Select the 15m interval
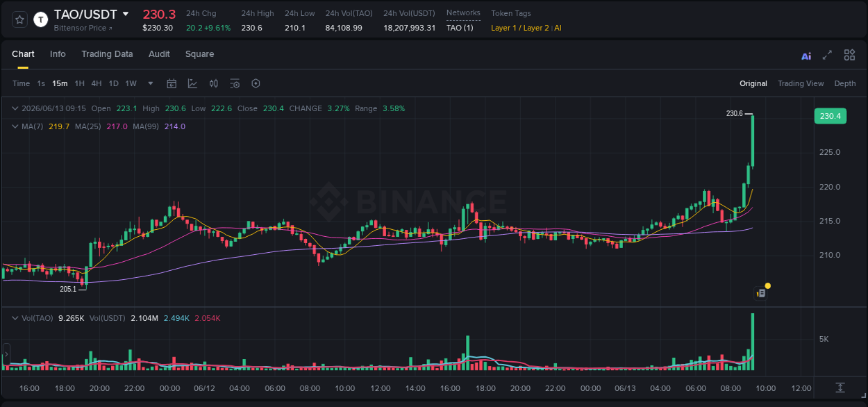The image size is (868, 407). [x=60, y=83]
